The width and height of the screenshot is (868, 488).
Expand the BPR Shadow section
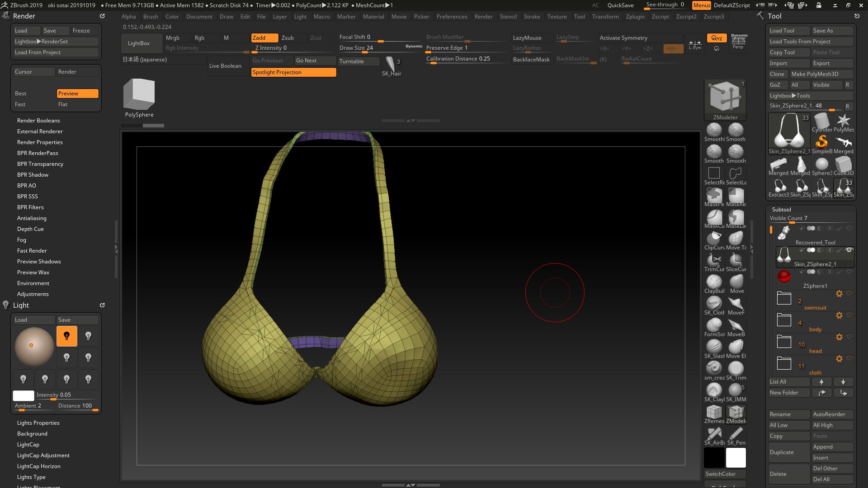click(33, 175)
